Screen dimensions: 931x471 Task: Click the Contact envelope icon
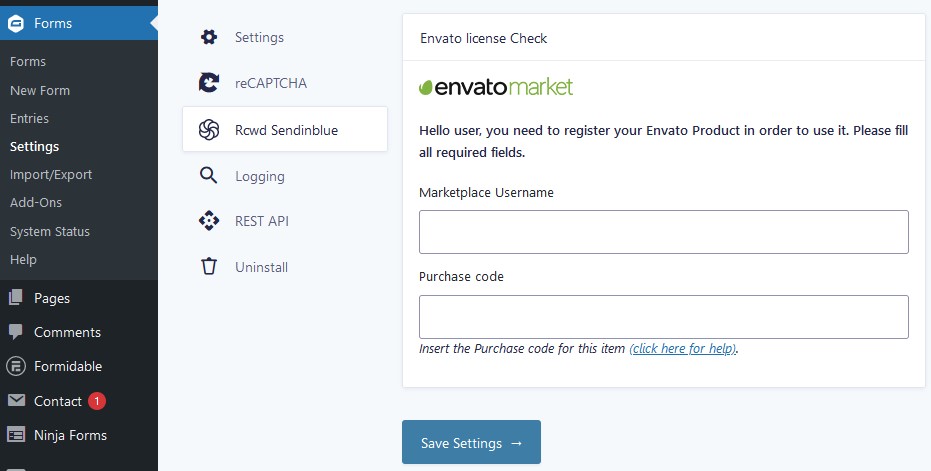coord(16,401)
